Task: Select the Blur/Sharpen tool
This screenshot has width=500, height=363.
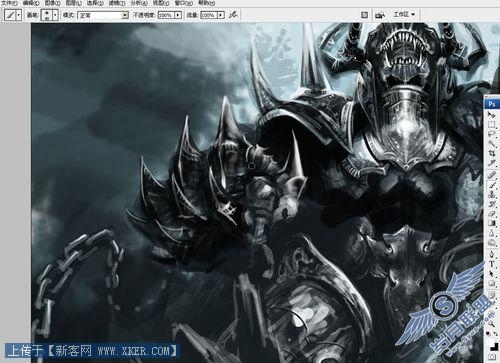Action: point(492,233)
